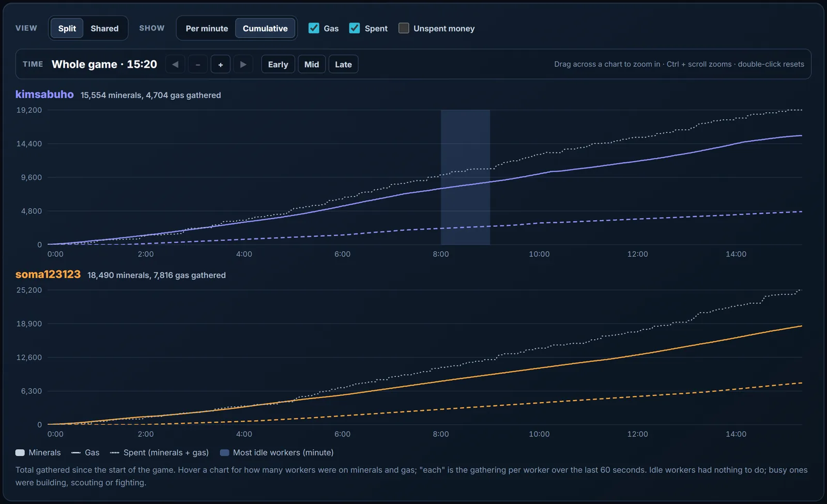Screen dimensions: 827x504
Task: Click the highlighted idle-workers band in kimsabuho chart
Action: point(465,177)
